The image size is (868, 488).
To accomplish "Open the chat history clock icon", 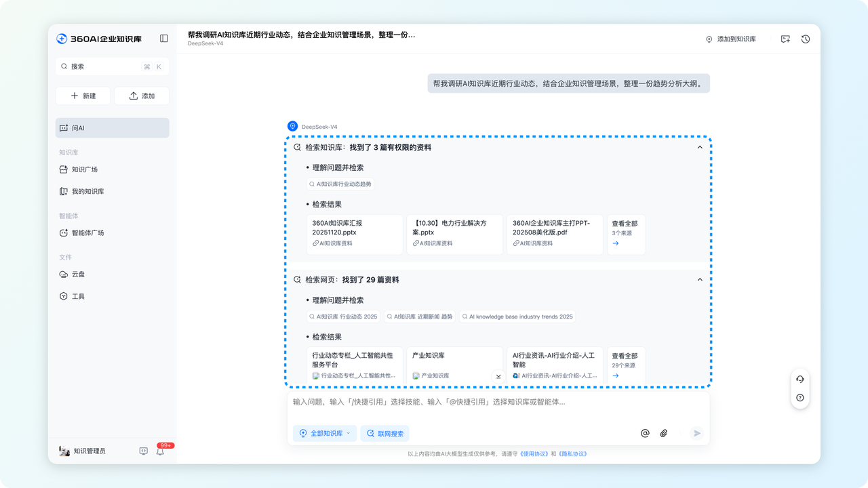I will point(806,39).
